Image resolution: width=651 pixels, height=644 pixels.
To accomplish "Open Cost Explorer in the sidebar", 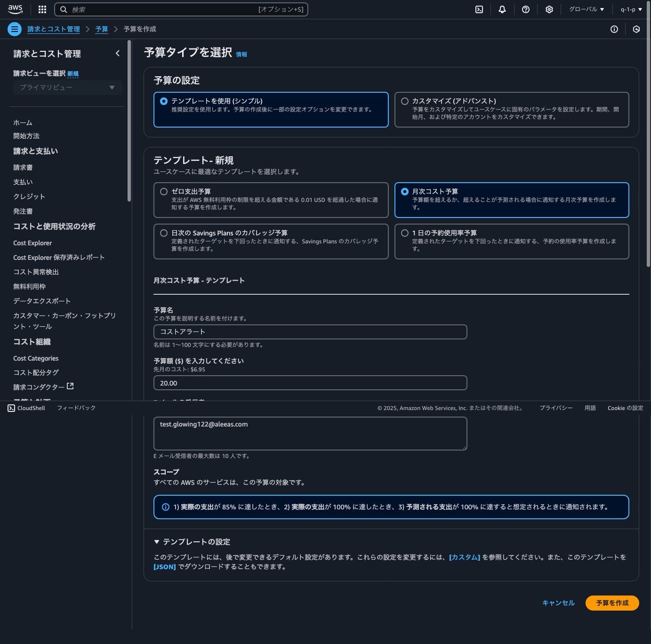I will tap(32, 243).
